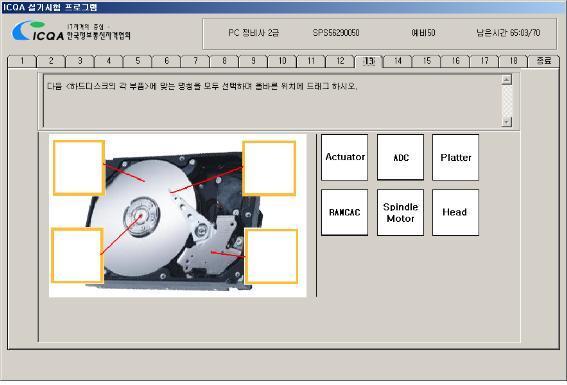567x385 pixels.
Task: Select question tab 12
Action: [340, 61]
